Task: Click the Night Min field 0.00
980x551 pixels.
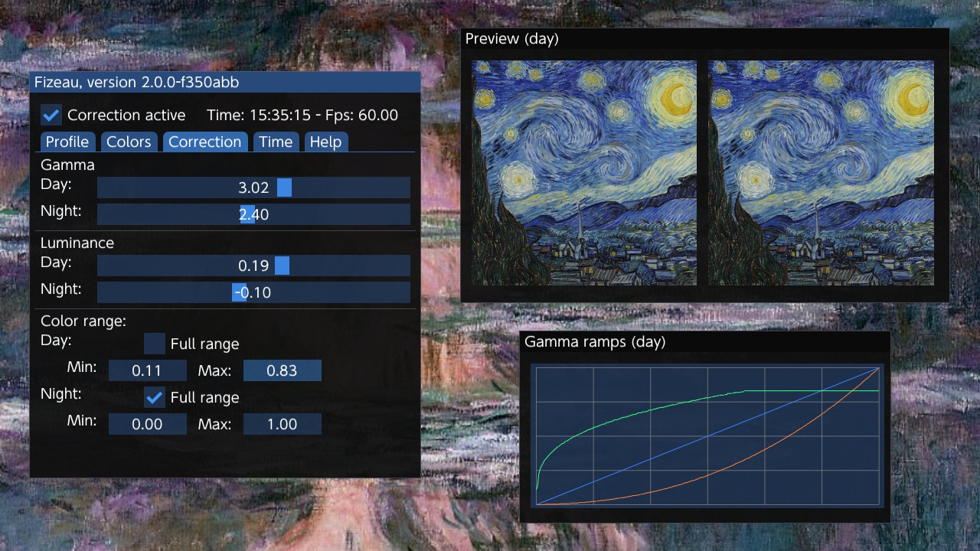Action: coord(147,424)
